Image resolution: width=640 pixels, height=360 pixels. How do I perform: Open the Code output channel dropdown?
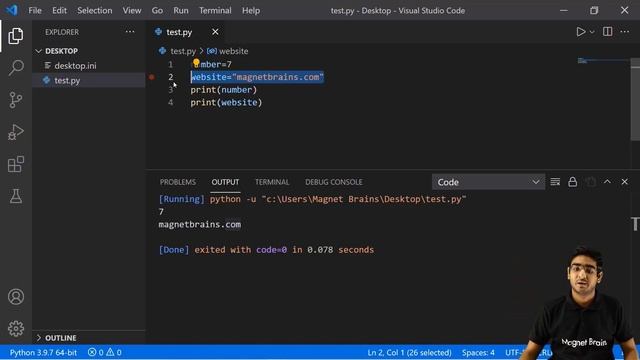tap(488, 182)
